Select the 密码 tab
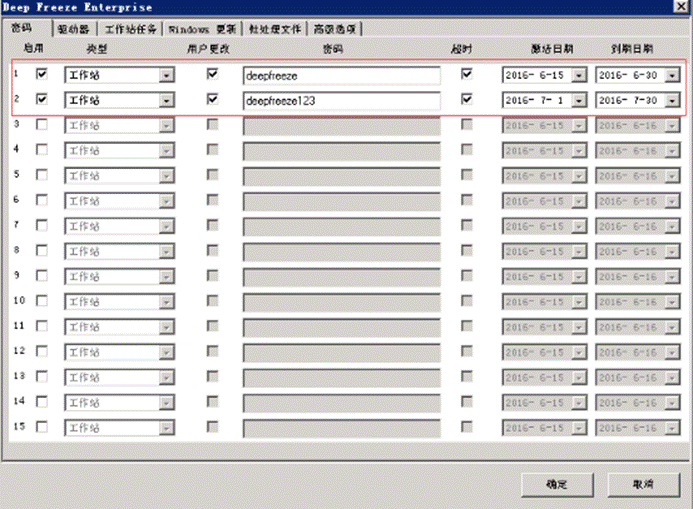 pos(22,28)
